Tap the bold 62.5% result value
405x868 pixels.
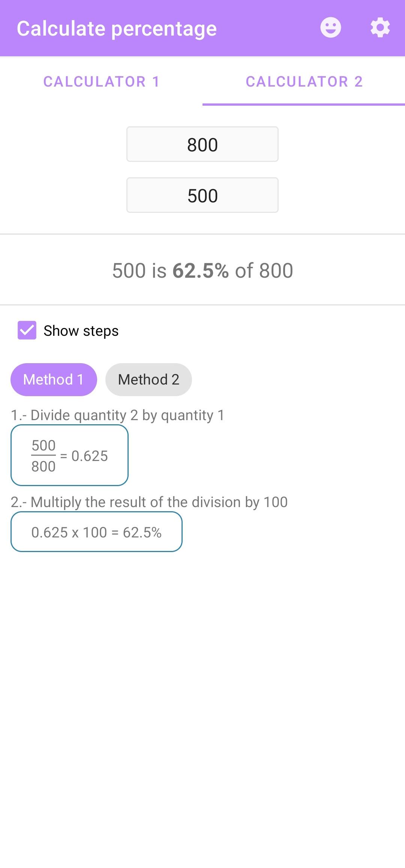201,271
